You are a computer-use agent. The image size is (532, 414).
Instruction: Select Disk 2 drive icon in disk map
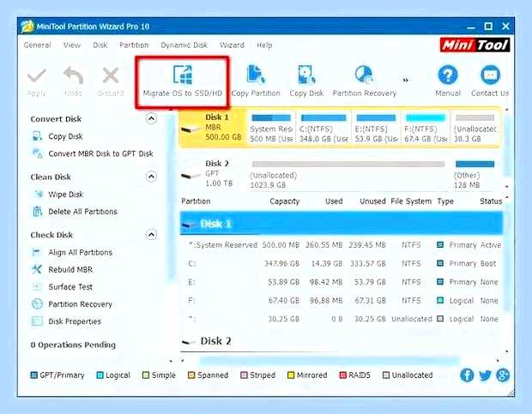pyautogui.click(x=191, y=176)
